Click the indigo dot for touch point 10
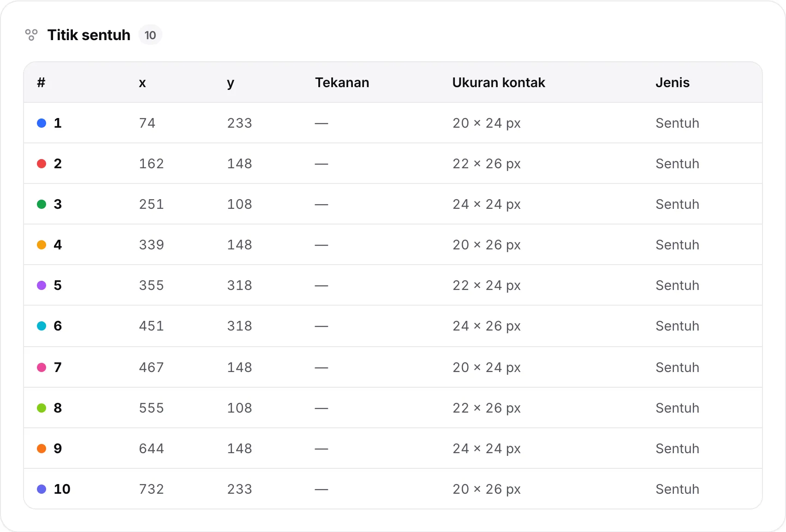 coord(42,489)
